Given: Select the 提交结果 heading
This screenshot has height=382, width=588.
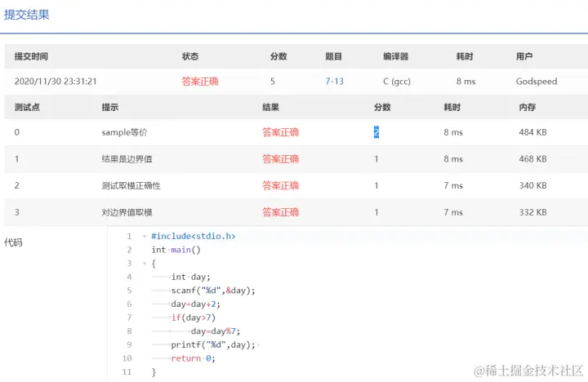Looking at the screenshot, I should click(x=27, y=15).
